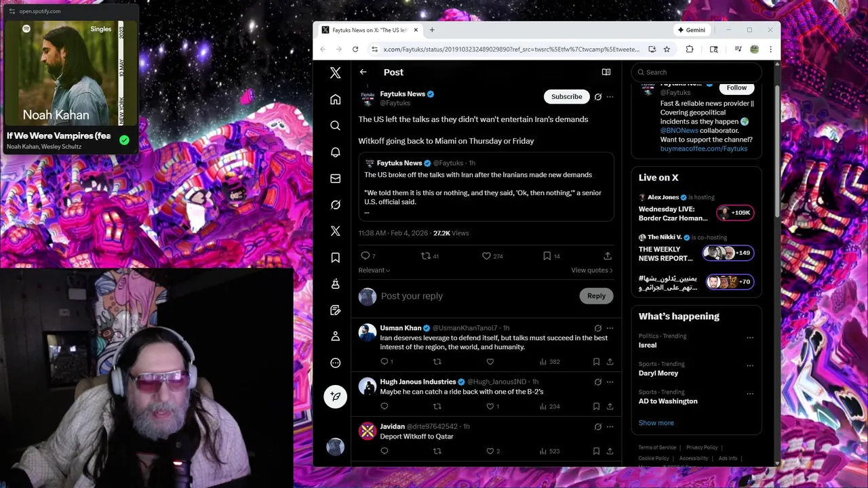This screenshot has width=868, height=488.
Task: Open quoted Faytuks News post card
Action: [x=486, y=187]
